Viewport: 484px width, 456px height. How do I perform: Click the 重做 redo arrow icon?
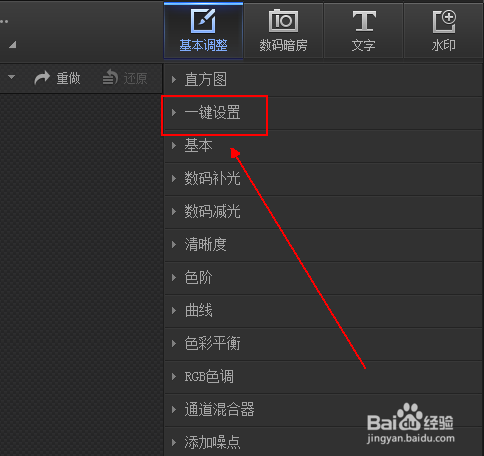[x=42, y=78]
